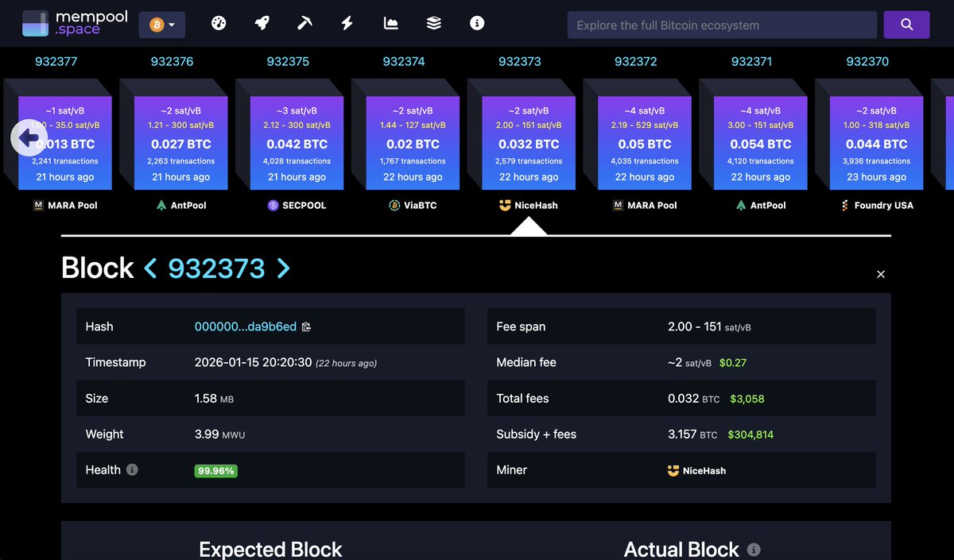Open the NiceHash miner link in details
The width and height of the screenshot is (954, 560).
(696, 470)
